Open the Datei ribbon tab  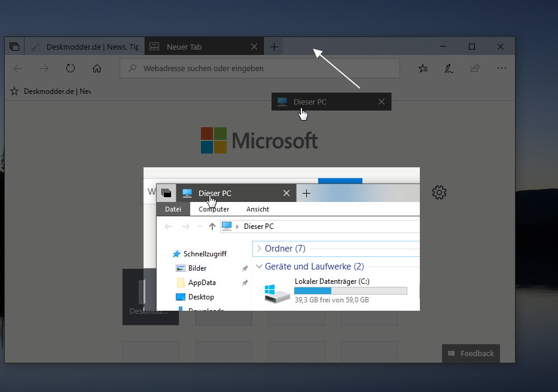pyautogui.click(x=173, y=209)
